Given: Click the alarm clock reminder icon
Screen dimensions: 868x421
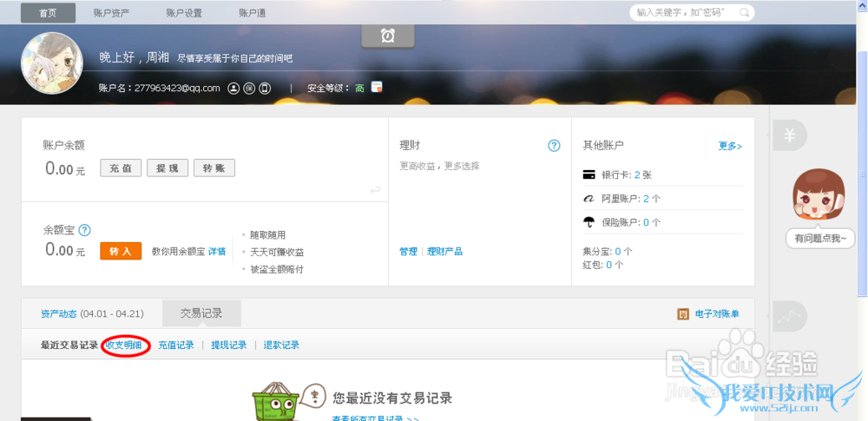Looking at the screenshot, I should coord(388,36).
